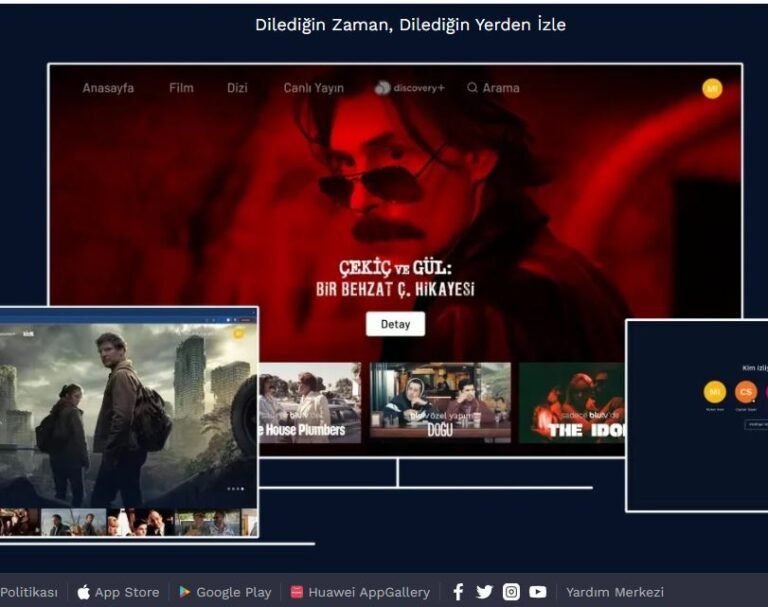Open the Facebook icon in footer
The image size is (768, 607).
pyautogui.click(x=458, y=592)
